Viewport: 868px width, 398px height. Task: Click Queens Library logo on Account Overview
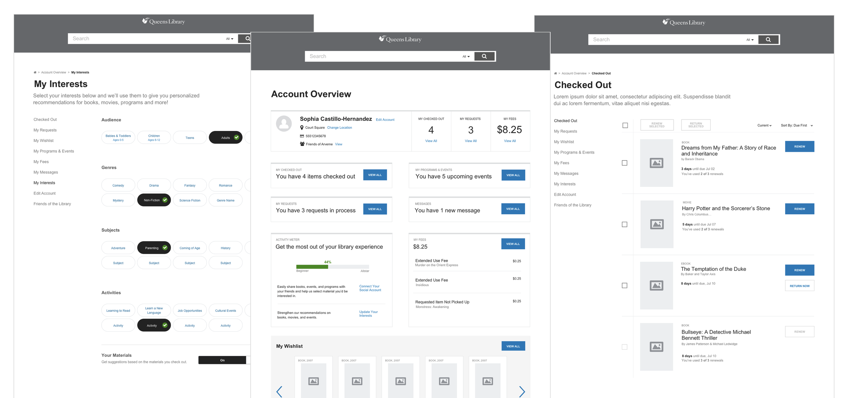400,39
